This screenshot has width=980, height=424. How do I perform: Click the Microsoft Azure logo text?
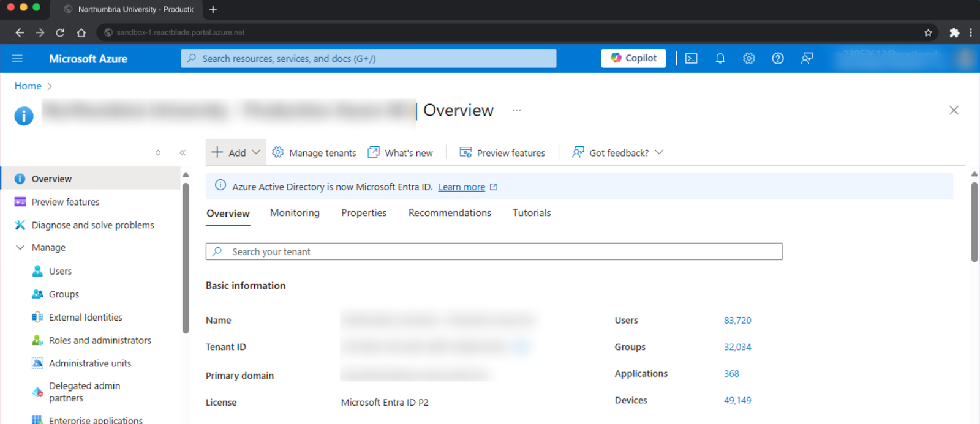point(88,59)
